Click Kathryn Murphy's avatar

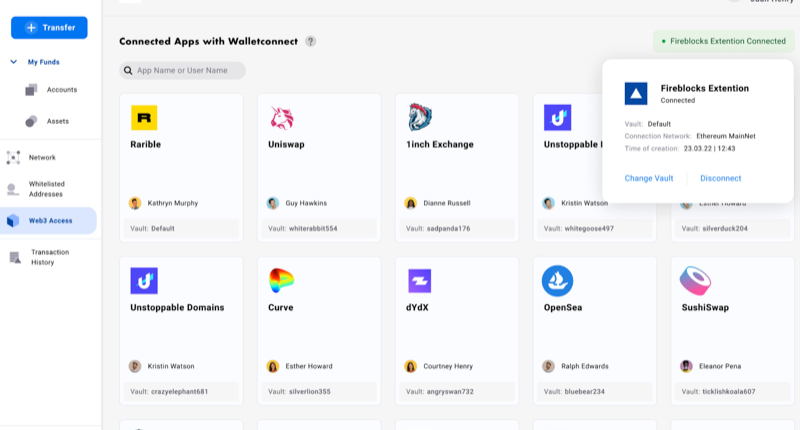(135, 203)
